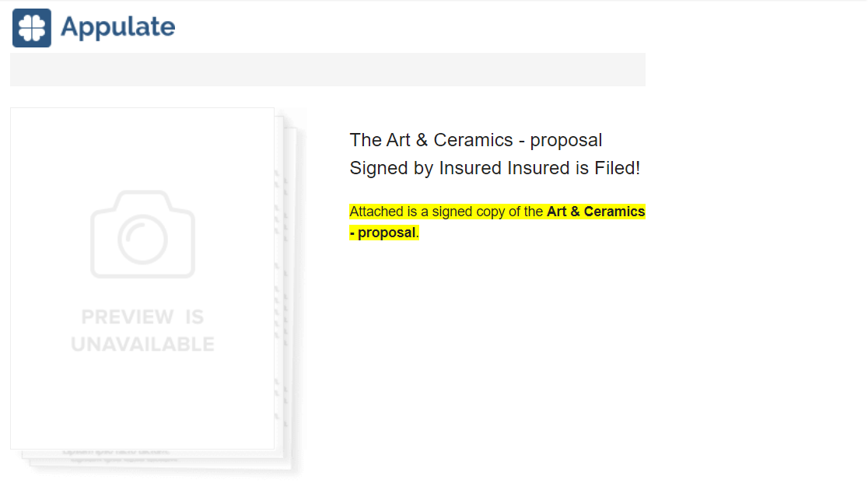Viewport: 868px width, 490px height.
Task: Click the word 'Ceramics' in the heading
Action: [474, 140]
